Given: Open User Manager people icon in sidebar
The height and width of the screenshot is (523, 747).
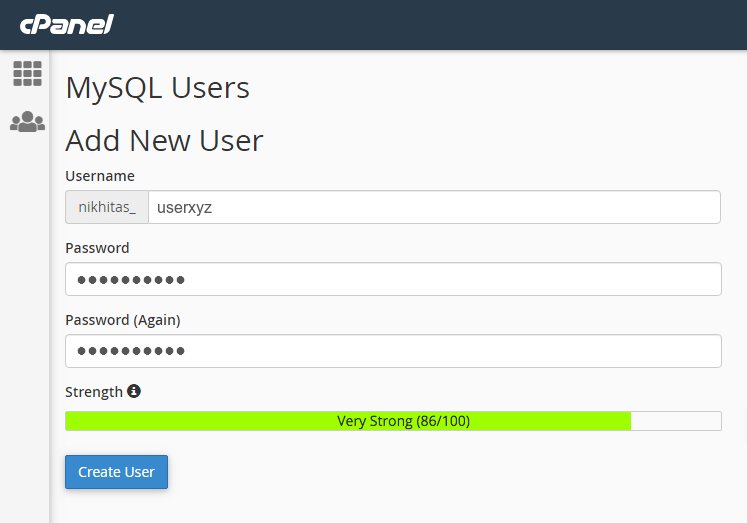Looking at the screenshot, I should 27,121.
